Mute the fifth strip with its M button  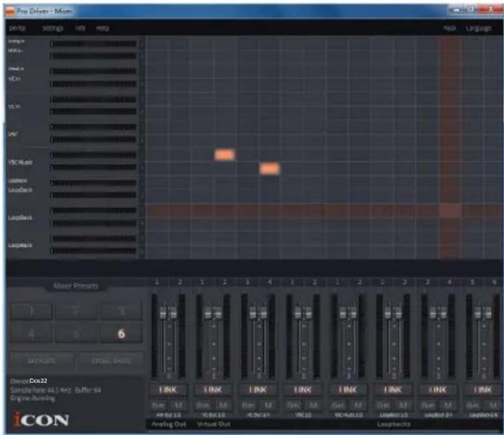coord(358,404)
